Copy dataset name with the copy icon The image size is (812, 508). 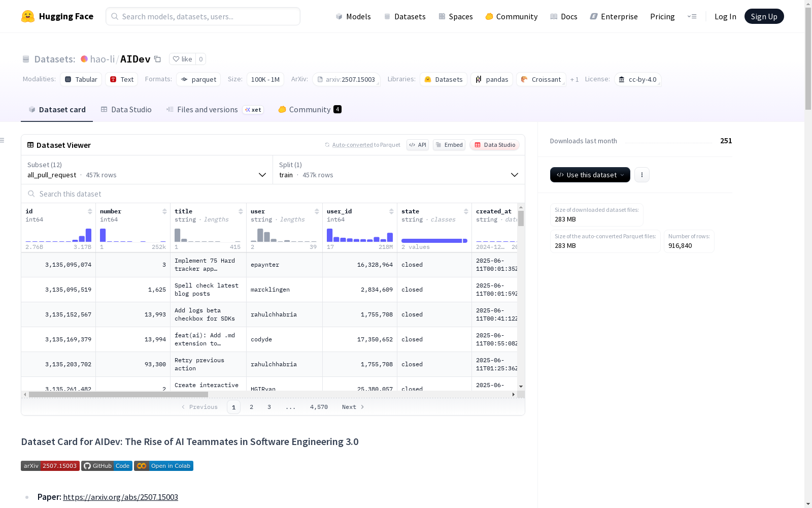coord(158,59)
